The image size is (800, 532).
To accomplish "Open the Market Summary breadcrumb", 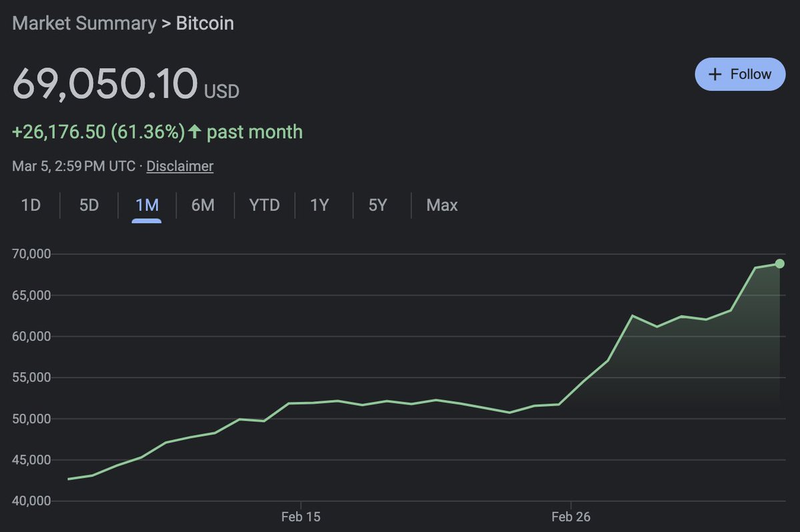I will tap(83, 23).
